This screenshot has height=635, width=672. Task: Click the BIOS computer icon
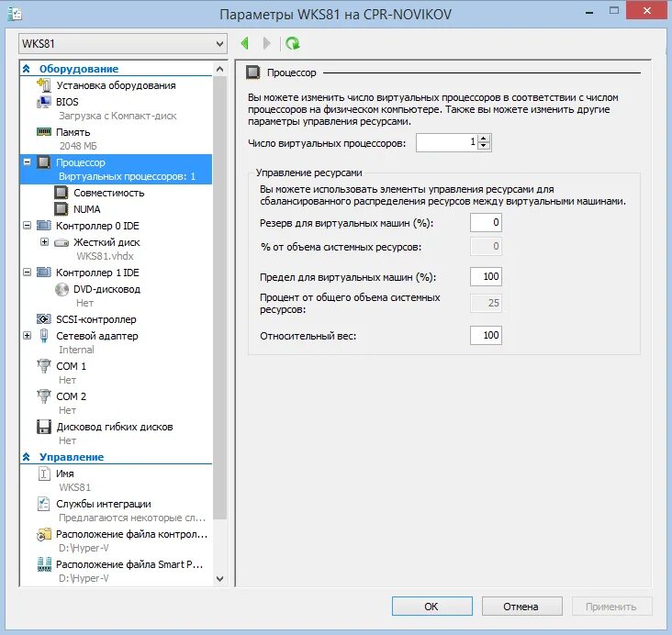click(44, 102)
